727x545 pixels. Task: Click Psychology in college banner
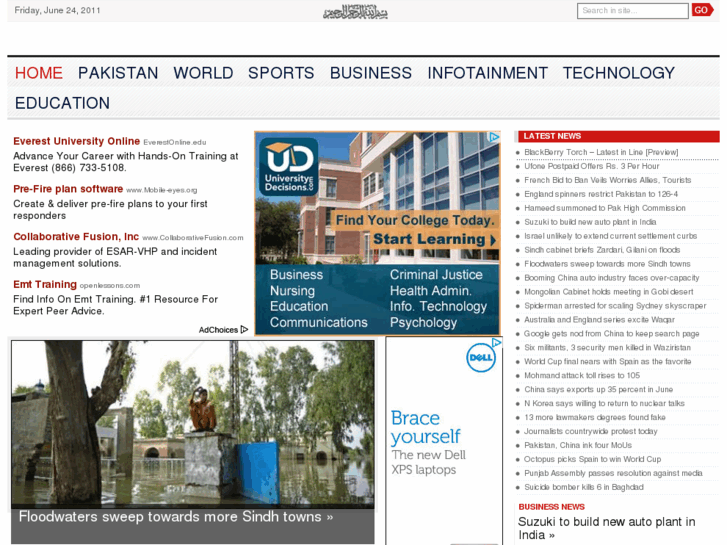coord(423,322)
